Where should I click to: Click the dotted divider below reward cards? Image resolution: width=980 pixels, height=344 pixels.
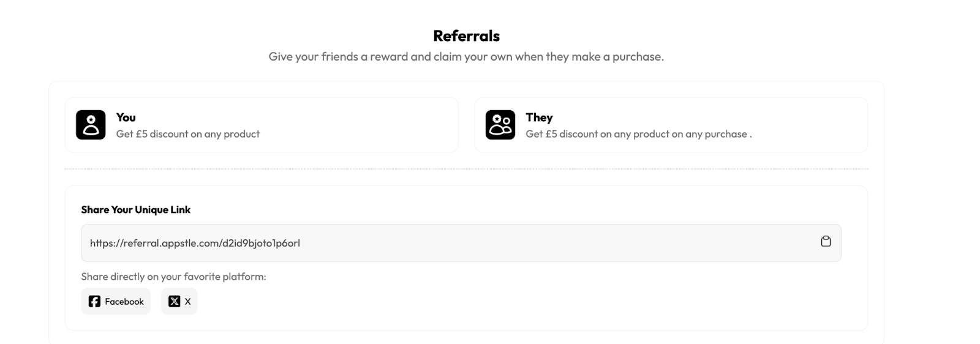[466, 169]
